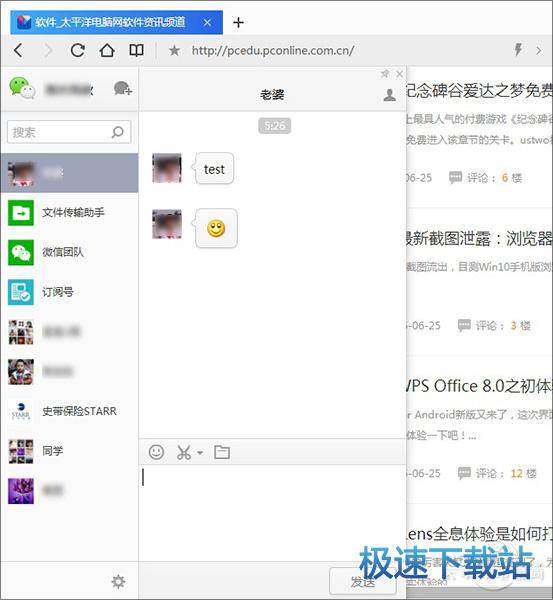Click the STARR logo avatar
Image resolution: width=553 pixels, height=600 pixels.
click(21, 411)
